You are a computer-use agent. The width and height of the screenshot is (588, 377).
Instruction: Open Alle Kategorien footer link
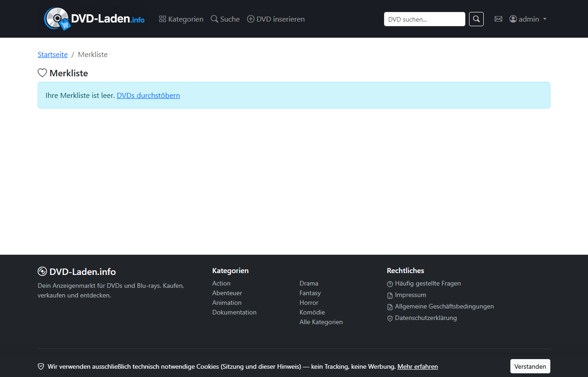pos(321,322)
